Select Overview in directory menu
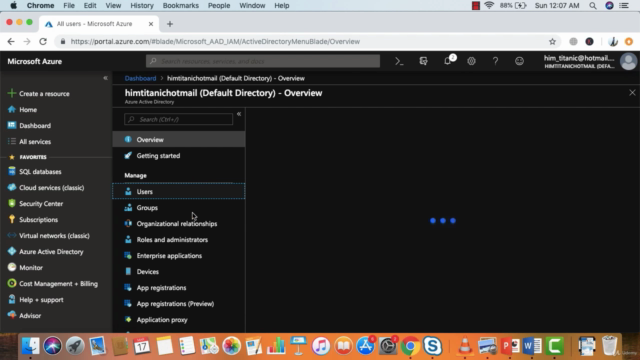The width and height of the screenshot is (640, 360). click(x=179, y=140)
